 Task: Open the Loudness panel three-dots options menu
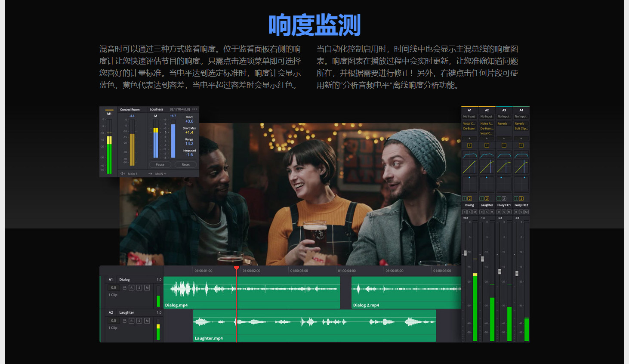[x=195, y=109]
